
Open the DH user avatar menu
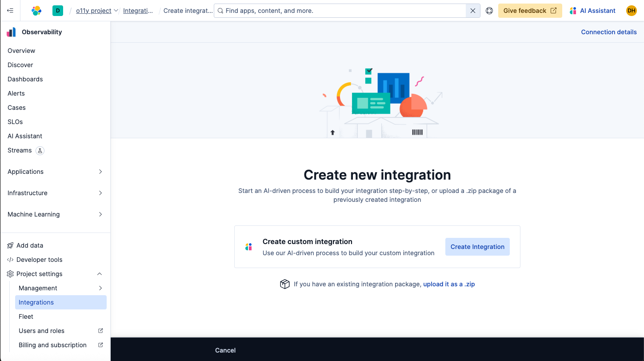(x=631, y=11)
